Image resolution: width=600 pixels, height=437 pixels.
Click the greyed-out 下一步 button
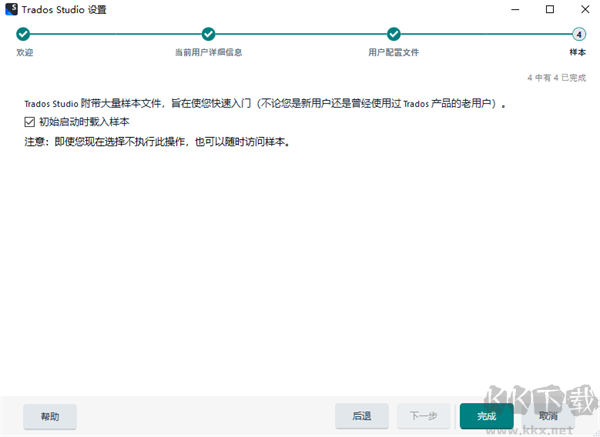coord(424,416)
